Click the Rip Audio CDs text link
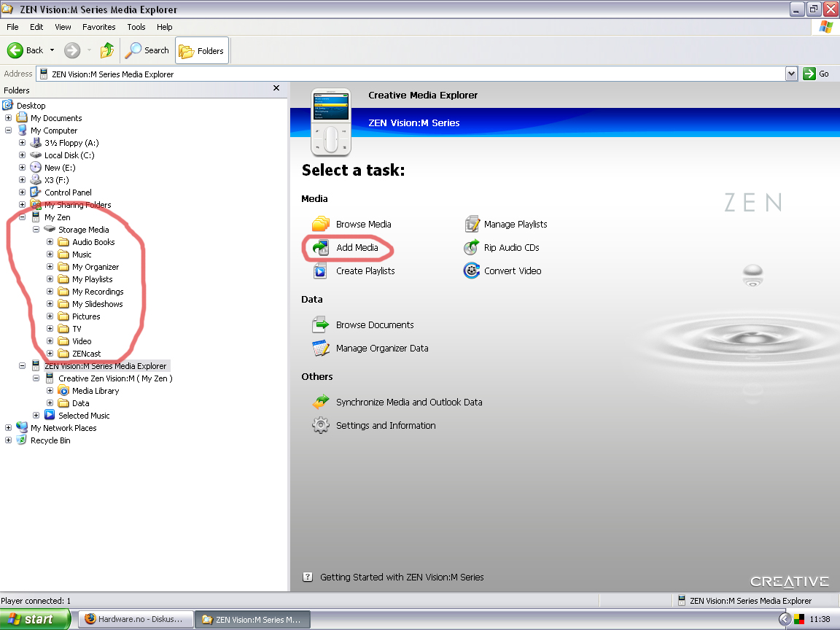 512,247
